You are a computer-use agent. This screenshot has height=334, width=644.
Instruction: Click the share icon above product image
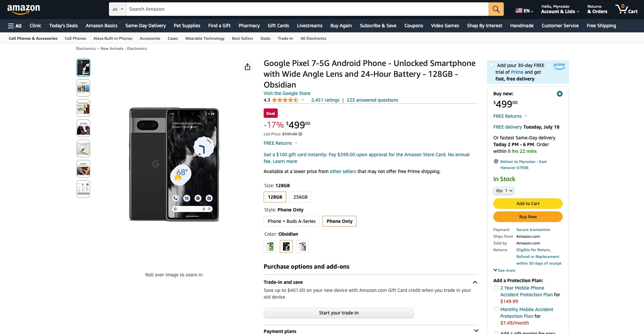[248, 67]
